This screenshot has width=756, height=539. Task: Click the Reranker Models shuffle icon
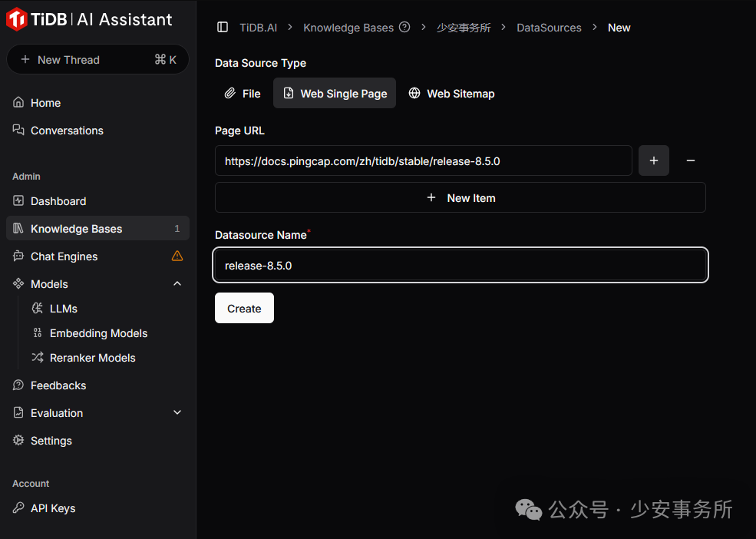tap(38, 357)
